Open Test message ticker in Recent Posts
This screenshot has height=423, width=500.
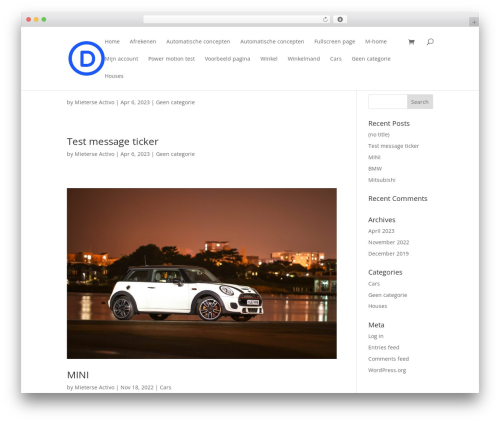point(393,146)
